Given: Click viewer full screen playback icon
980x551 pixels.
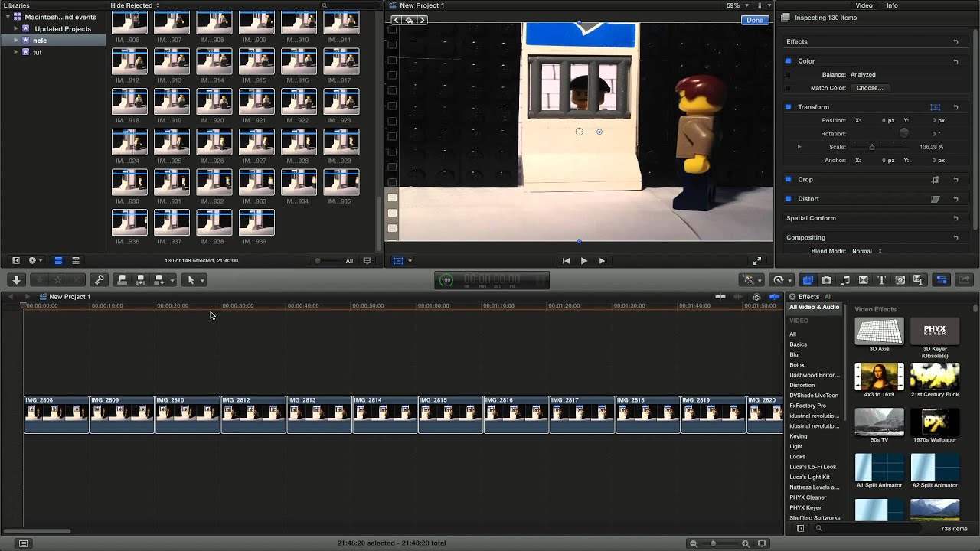Looking at the screenshot, I should click(x=757, y=261).
